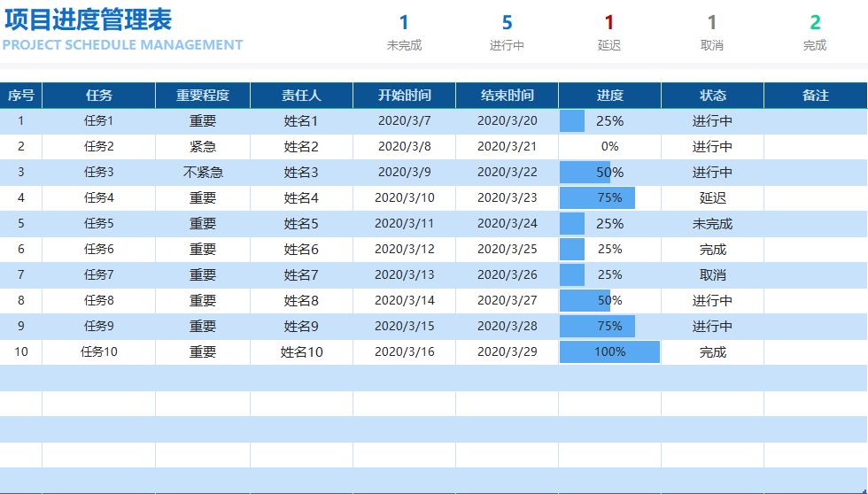Select the 姓名1 cell
The width and height of the screenshot is (868, 494).
click(301, 121)
